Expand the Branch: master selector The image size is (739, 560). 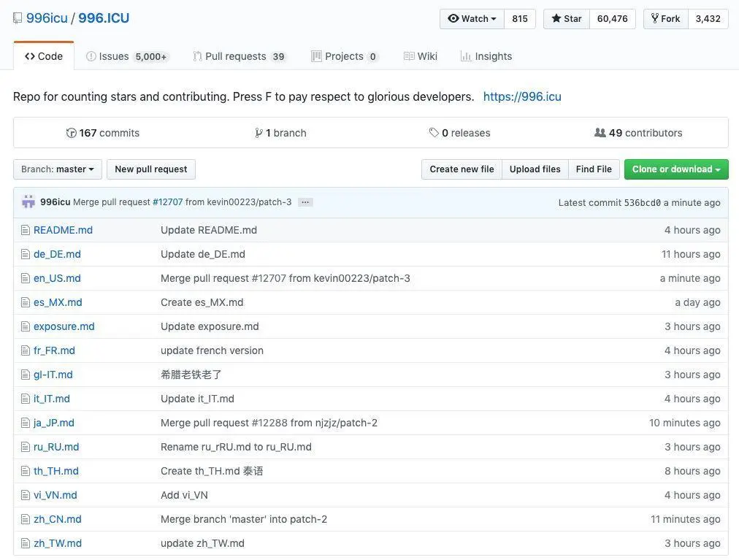click(x=58, y=169)
